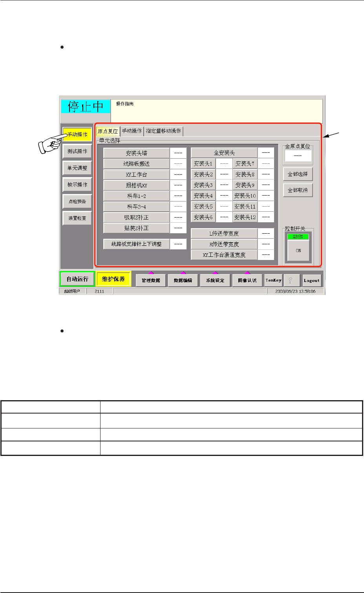364x593 pixels.
Task: Click the 自动运行 mode button
Action: click(77, 279)
